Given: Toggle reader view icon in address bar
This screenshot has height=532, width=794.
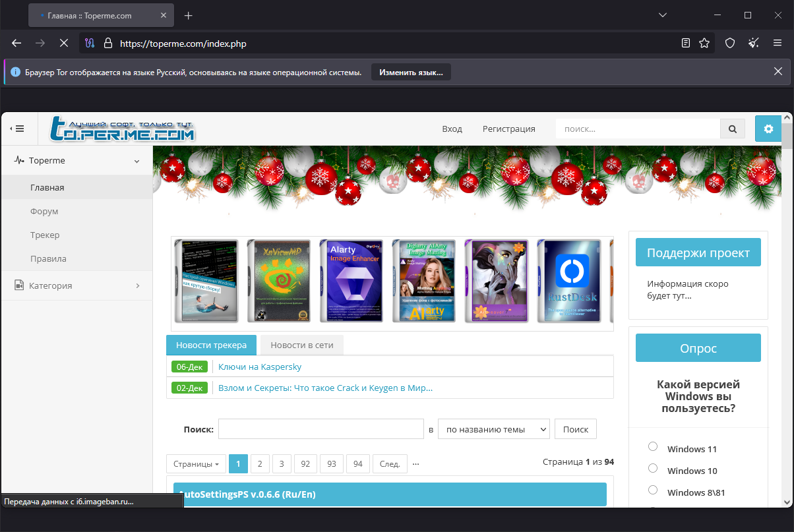Looking at the screenshot, I should [686, 43].
